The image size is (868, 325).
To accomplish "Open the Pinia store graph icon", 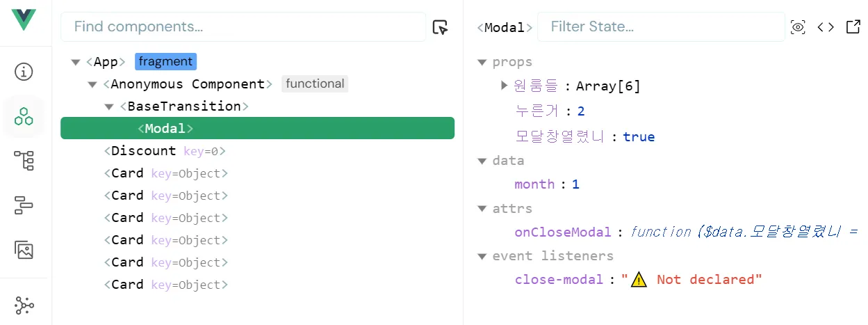I will [24, 305].
